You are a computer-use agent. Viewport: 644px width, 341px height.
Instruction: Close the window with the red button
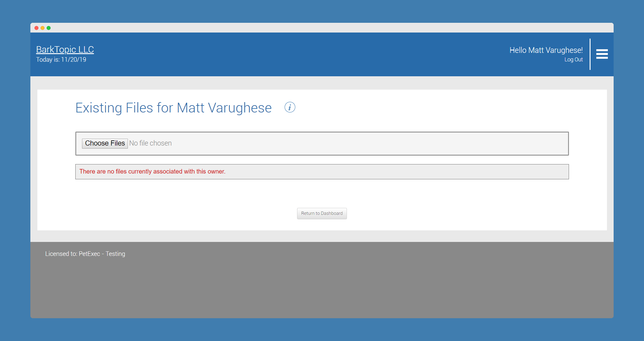(x=36, y=28)
